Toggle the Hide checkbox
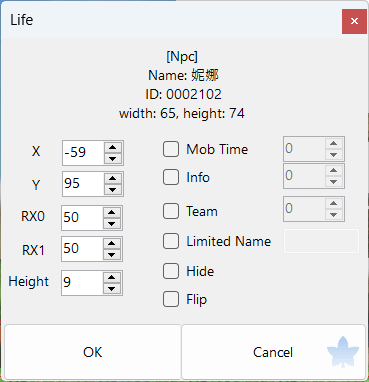 [171, 271]
